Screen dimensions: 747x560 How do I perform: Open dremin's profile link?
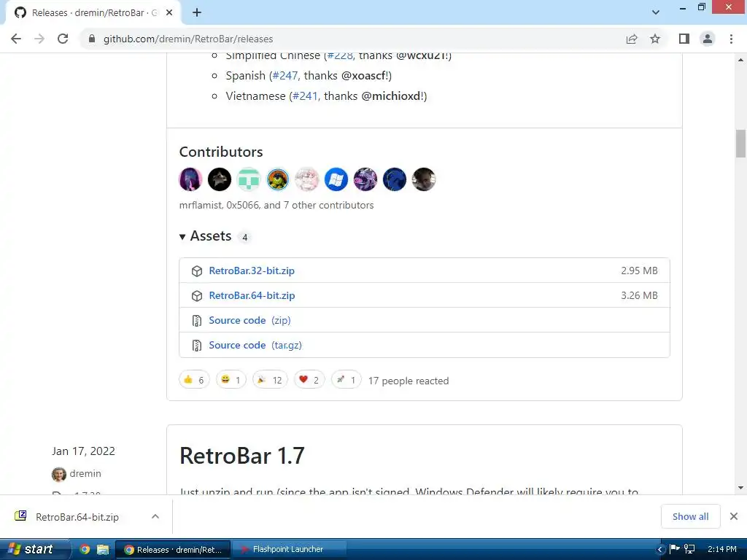pos(85,474)
